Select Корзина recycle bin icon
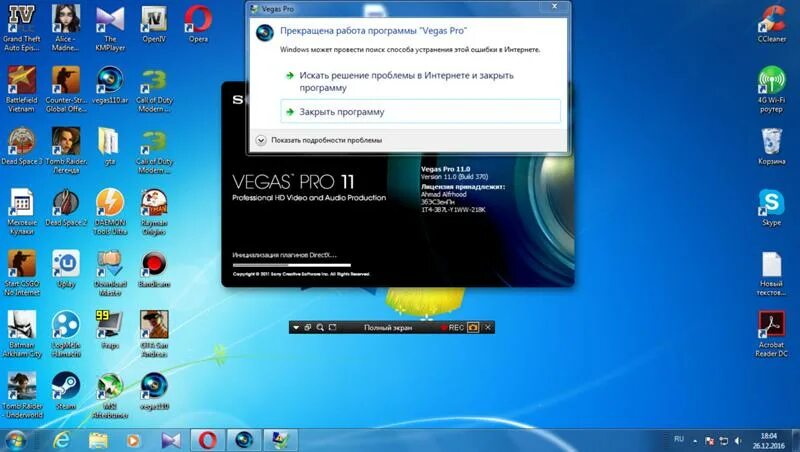 point(771,146)
